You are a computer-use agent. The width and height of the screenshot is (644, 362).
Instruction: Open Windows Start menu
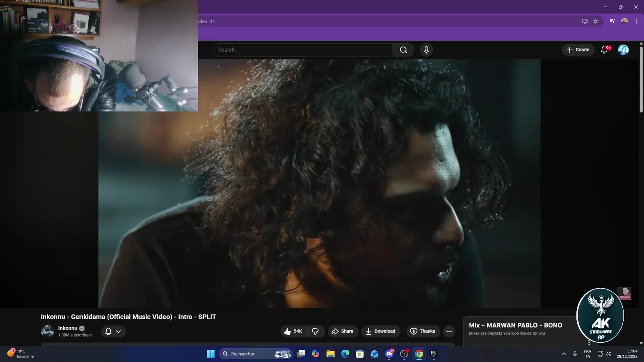211,354
